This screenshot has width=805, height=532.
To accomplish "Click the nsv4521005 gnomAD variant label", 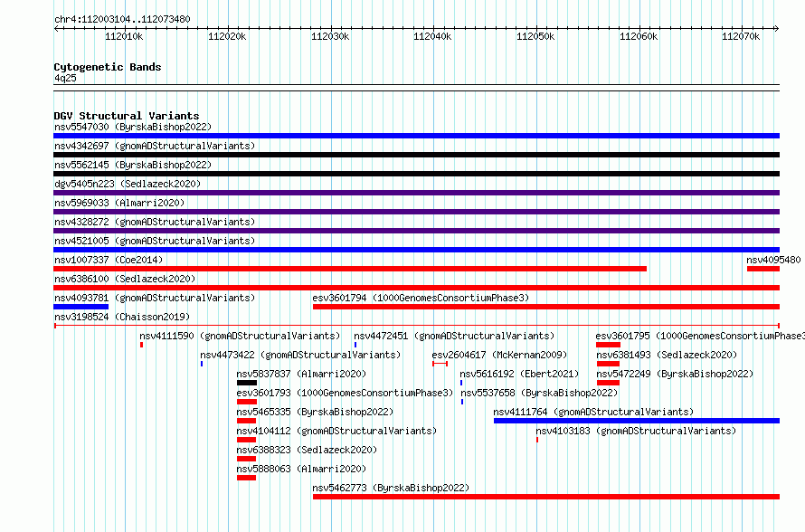I will pyautogui.click(x=155, y=241).
